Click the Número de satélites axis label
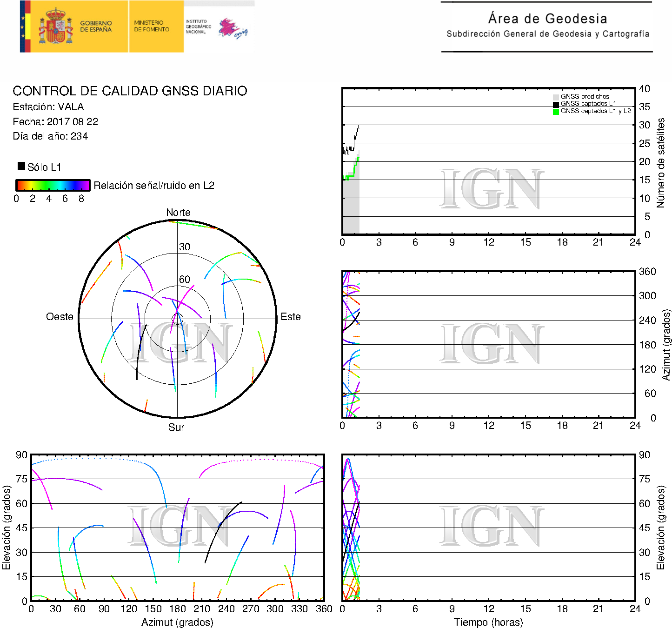 coord(661,162)
